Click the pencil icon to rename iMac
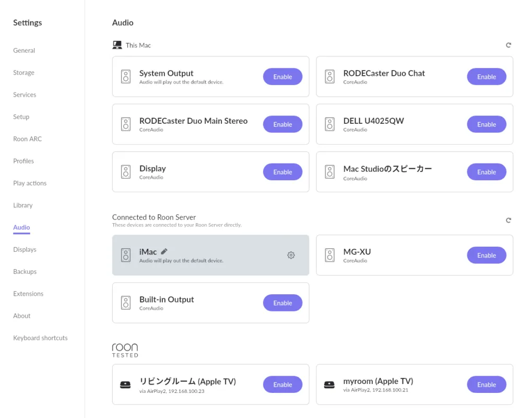The height and width of the screenshot is (418, 532). tap(164, 251)
